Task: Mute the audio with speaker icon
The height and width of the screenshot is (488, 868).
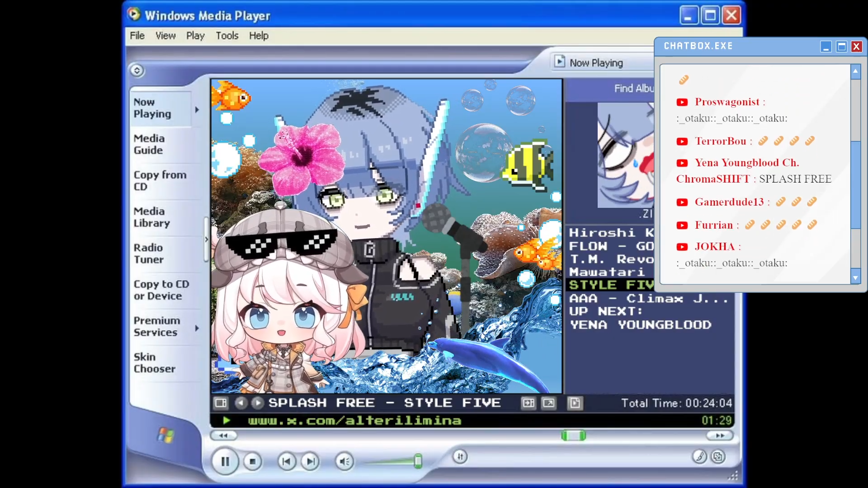Action: tap(344, 461)
